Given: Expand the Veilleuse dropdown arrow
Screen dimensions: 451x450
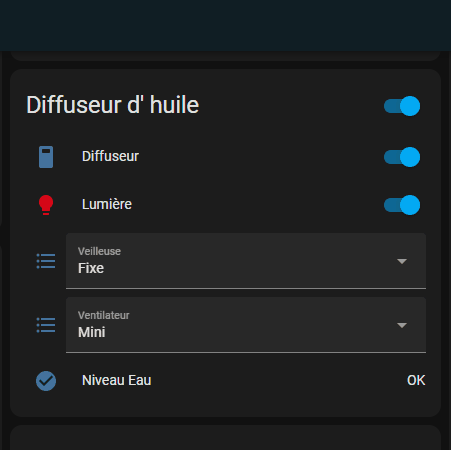Looking at the screenshot, I should pyautogui.click(x=402, y=261).
